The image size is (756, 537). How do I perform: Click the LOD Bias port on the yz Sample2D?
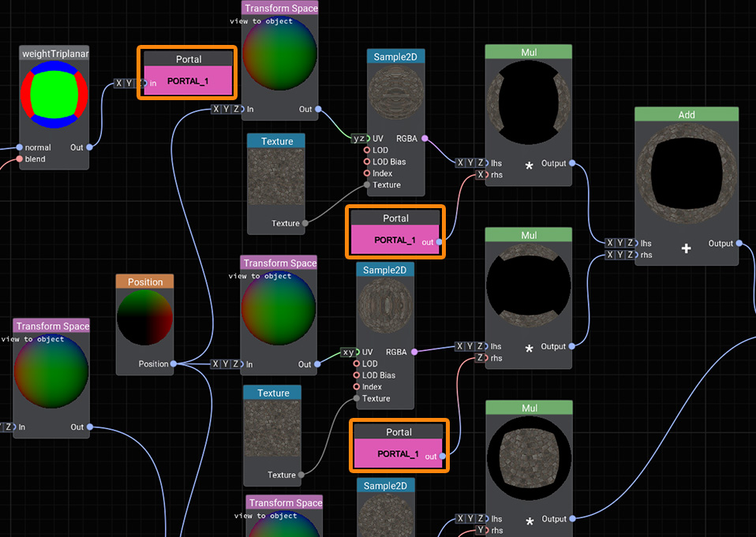367,162
